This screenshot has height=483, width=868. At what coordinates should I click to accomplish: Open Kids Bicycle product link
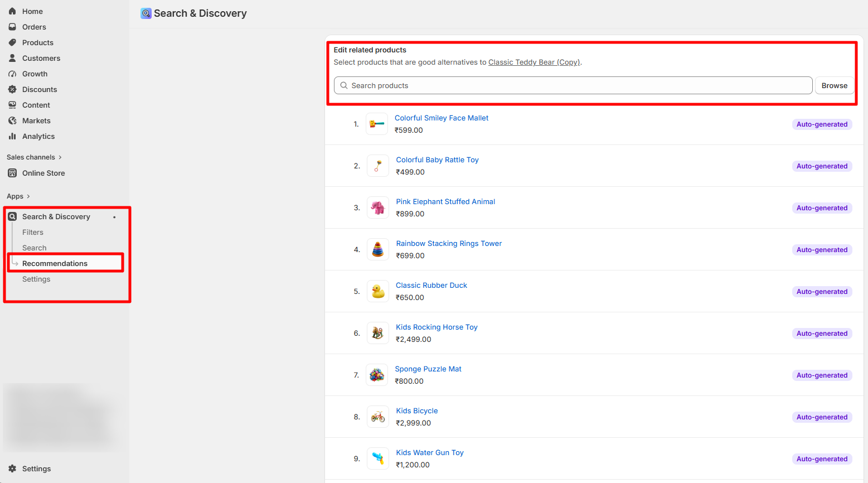[x=417, y=410]
